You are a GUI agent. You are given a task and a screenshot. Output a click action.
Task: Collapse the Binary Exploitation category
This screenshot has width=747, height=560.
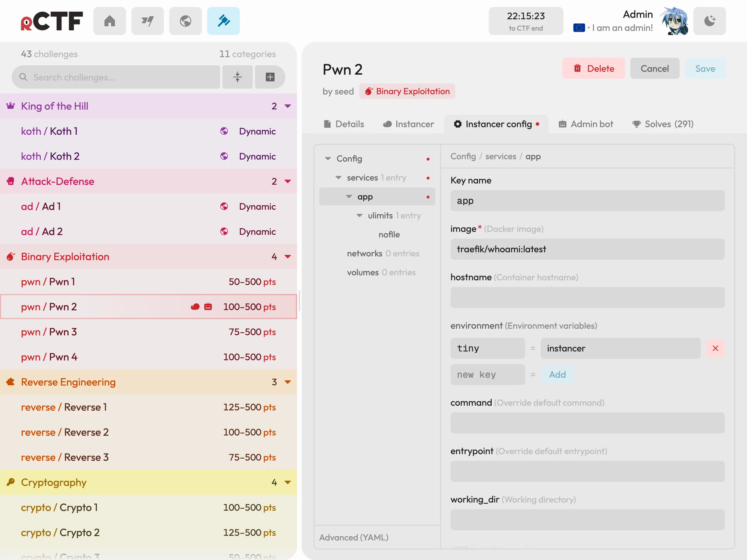288,257
